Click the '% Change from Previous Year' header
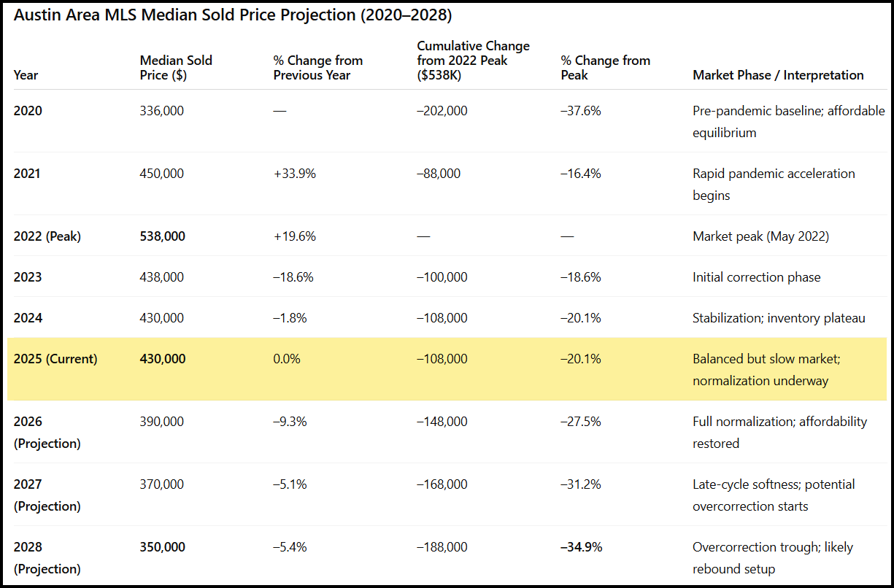Image resolution: width=894 pixels, height=588 pixels. 318,68
